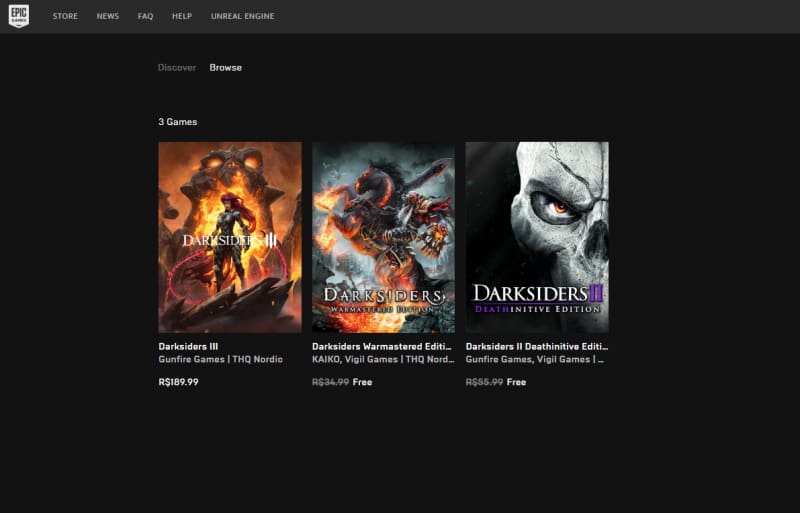
Task: Click the crossed-out R$55.99 price
Action: point(484,382)
